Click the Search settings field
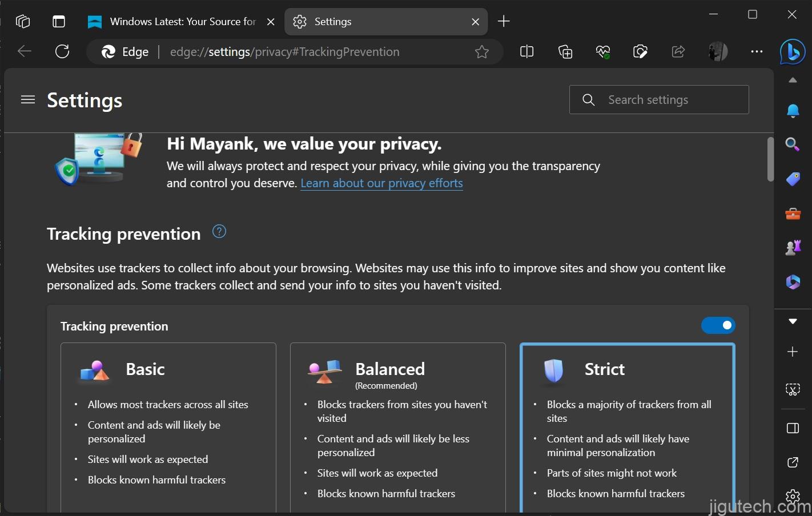Image resolution: width=812 pixels, height=516 pixels. pos(659,100)
